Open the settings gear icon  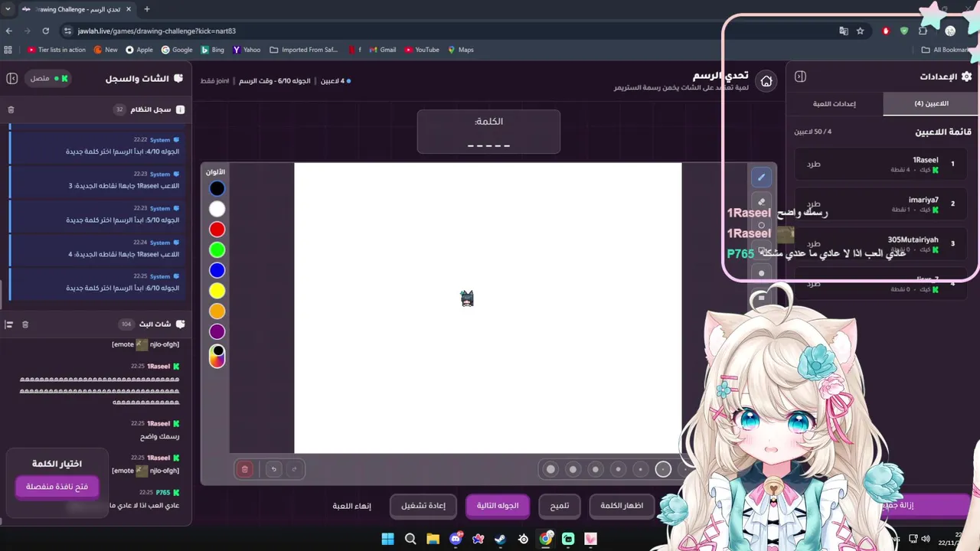point(966,77)
